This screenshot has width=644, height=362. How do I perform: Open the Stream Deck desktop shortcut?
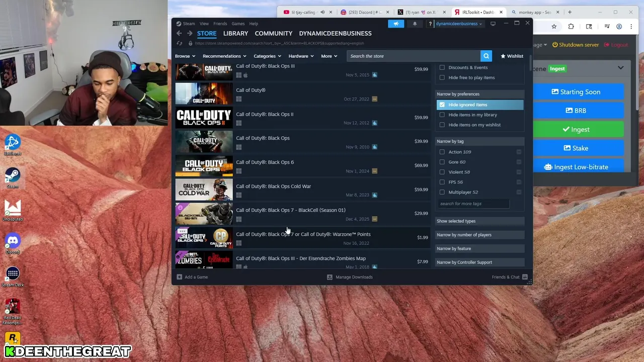click(x=13, y=277)
